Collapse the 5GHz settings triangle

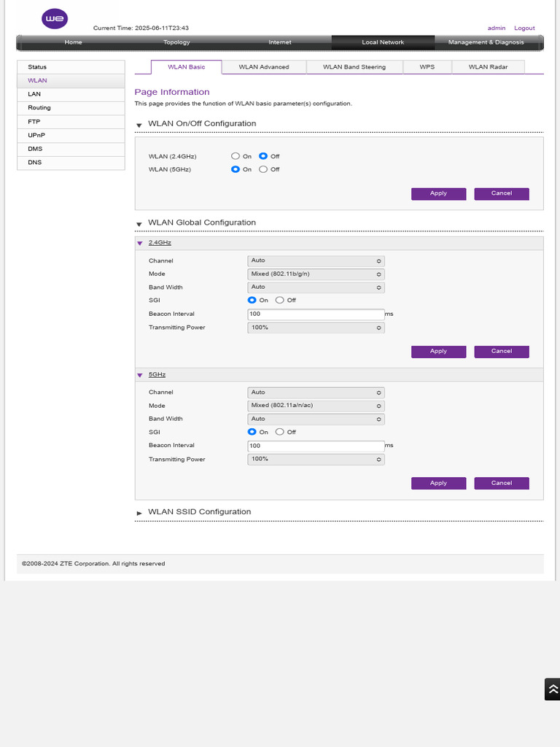pos(139,375)
